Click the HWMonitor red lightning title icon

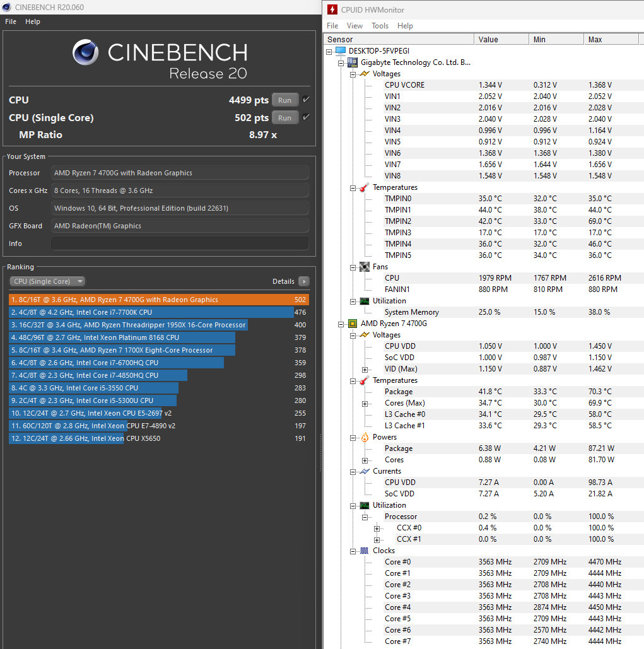click(332, 9)
